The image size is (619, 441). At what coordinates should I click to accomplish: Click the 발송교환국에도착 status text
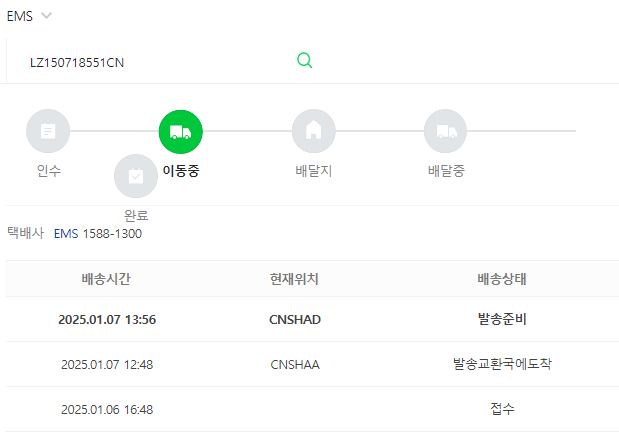(x=502, y=364)
